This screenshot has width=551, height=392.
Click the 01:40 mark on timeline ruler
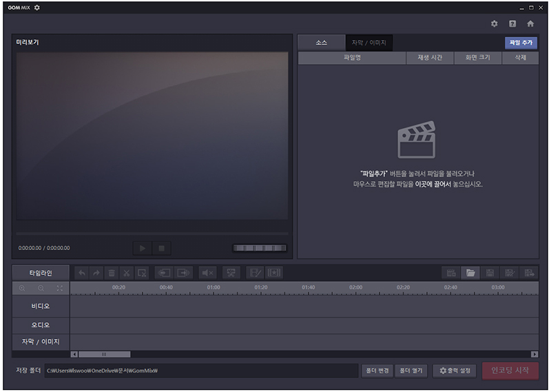coord(308,287)
